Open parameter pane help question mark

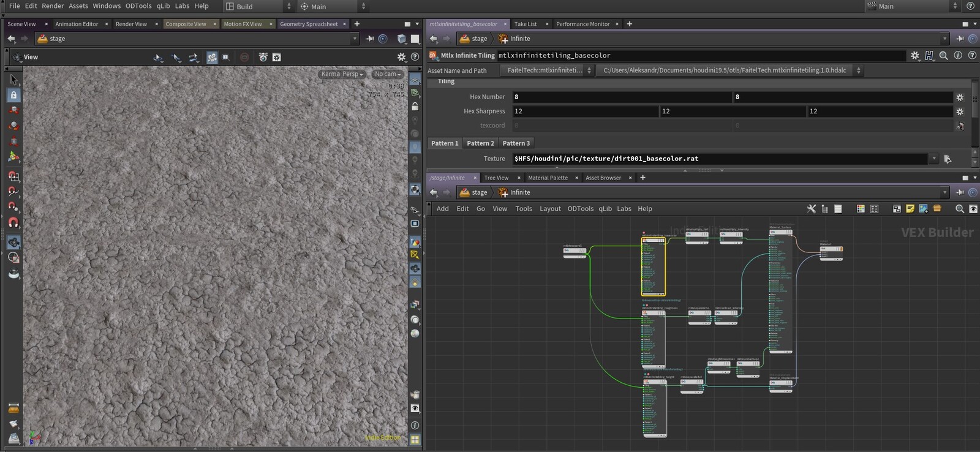972,55
